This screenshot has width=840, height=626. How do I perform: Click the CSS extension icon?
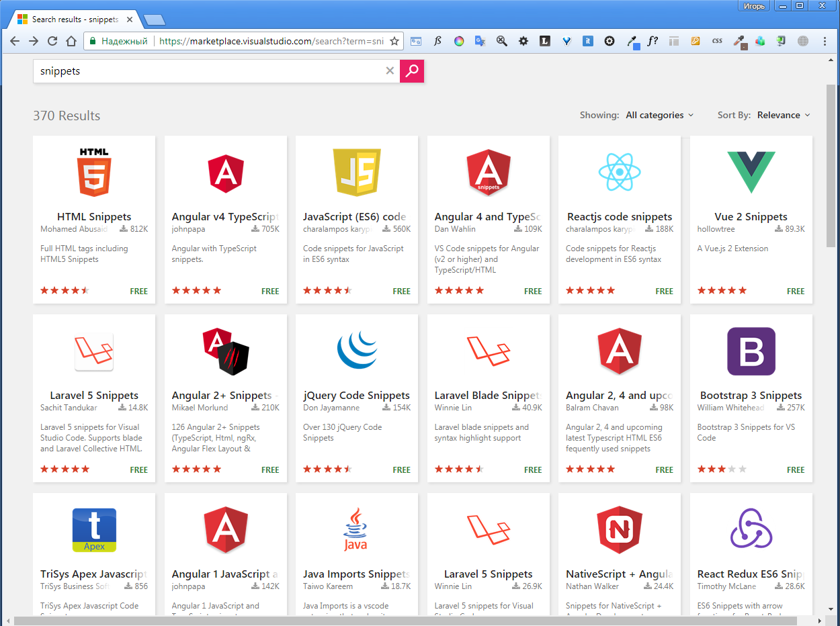[717, 41]
